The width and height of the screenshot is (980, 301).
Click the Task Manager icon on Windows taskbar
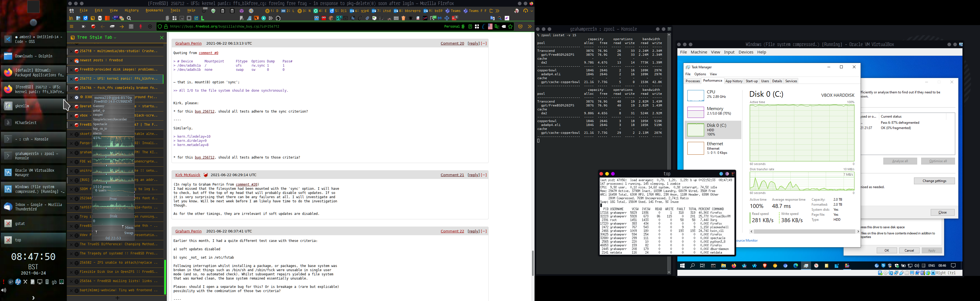pos(806,266)
